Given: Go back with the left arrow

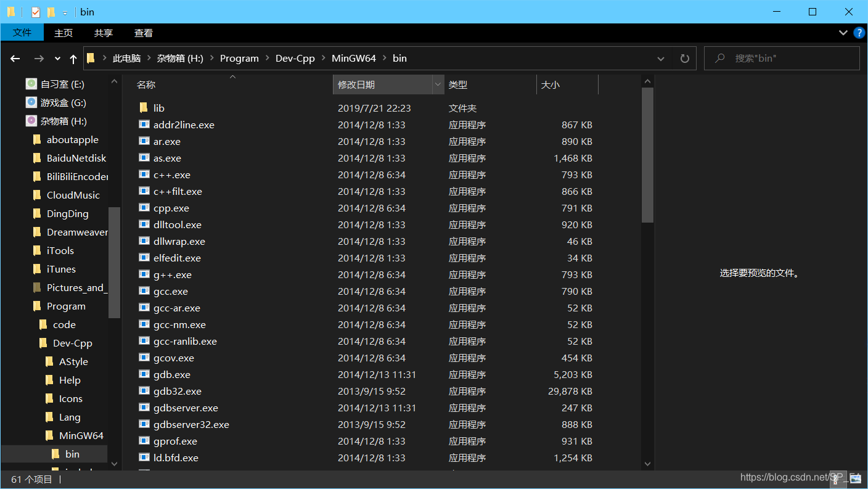Looking at the screenshot, I should coord(15,59).
